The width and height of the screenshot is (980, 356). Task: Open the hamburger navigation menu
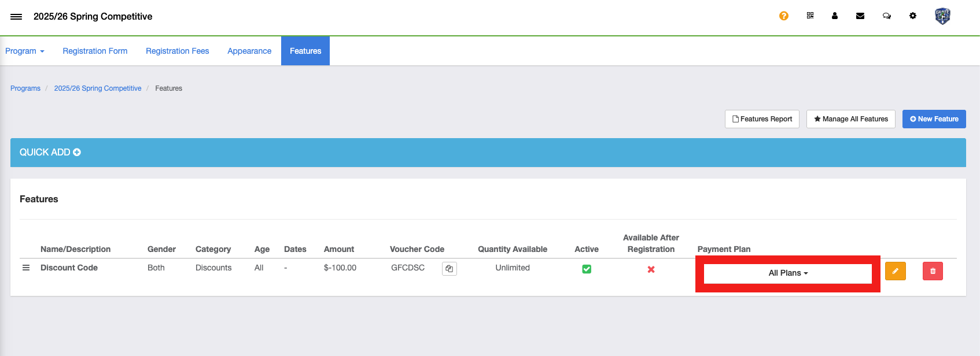pyautogui.click(x=16, y=17)
